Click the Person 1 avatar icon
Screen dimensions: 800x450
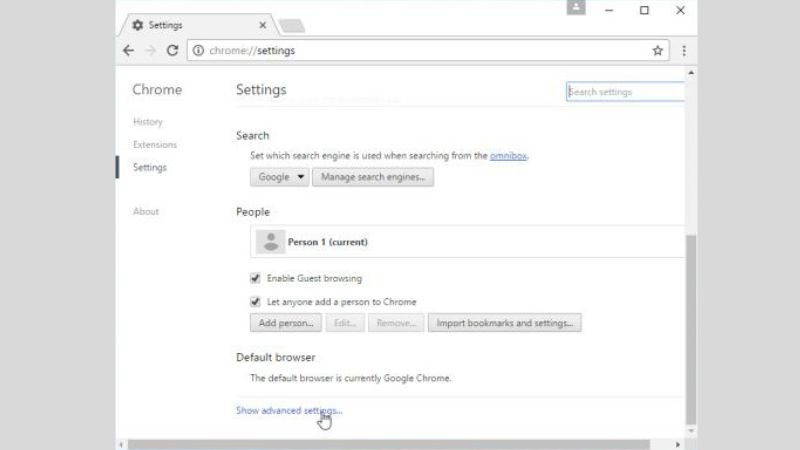269,241
